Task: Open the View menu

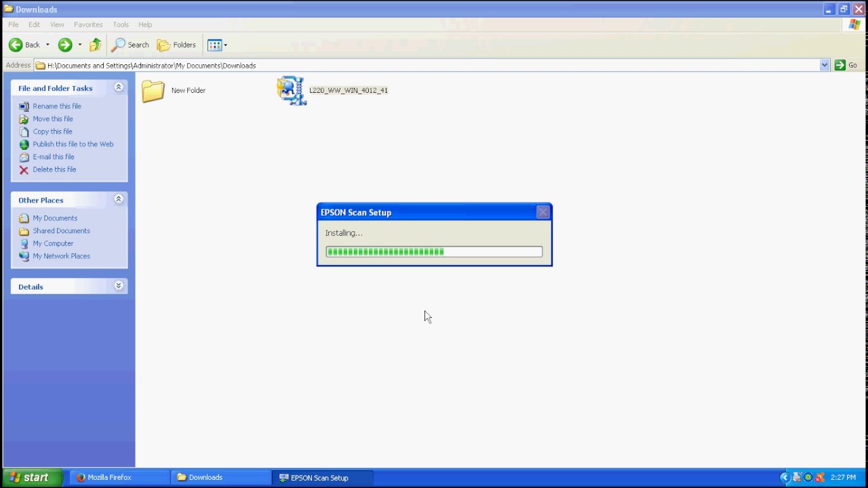Action: [x=57, y=24]
